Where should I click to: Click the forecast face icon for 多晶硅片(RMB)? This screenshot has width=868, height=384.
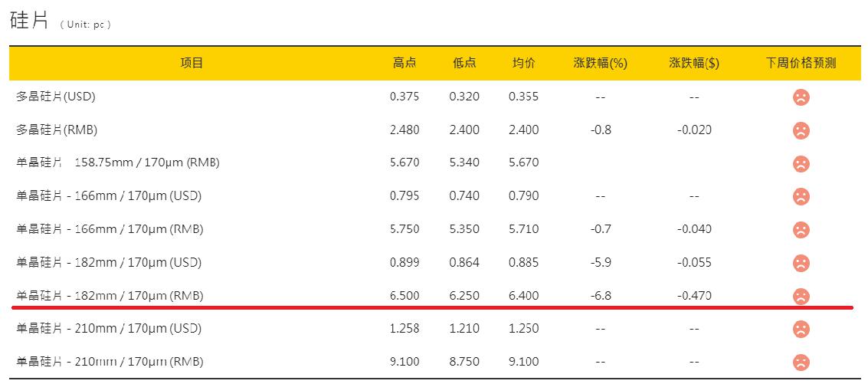[x=801, y=130]
